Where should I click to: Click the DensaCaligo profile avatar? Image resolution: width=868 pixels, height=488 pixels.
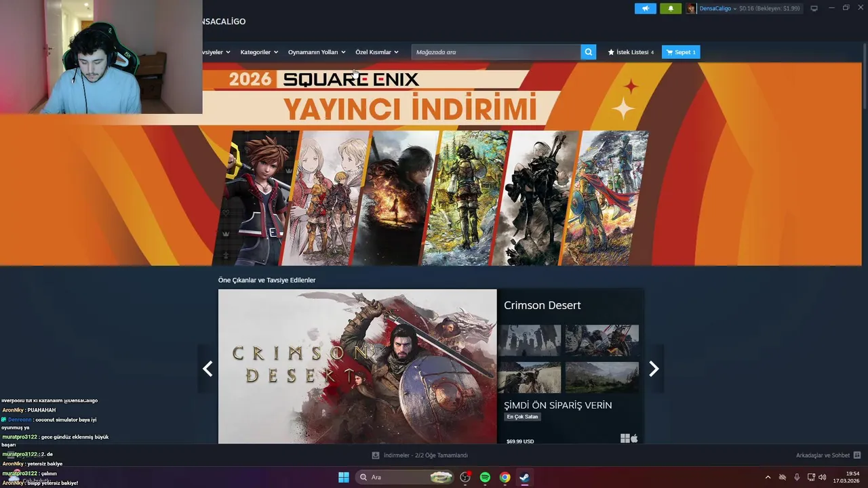click(x=691, y=8)
